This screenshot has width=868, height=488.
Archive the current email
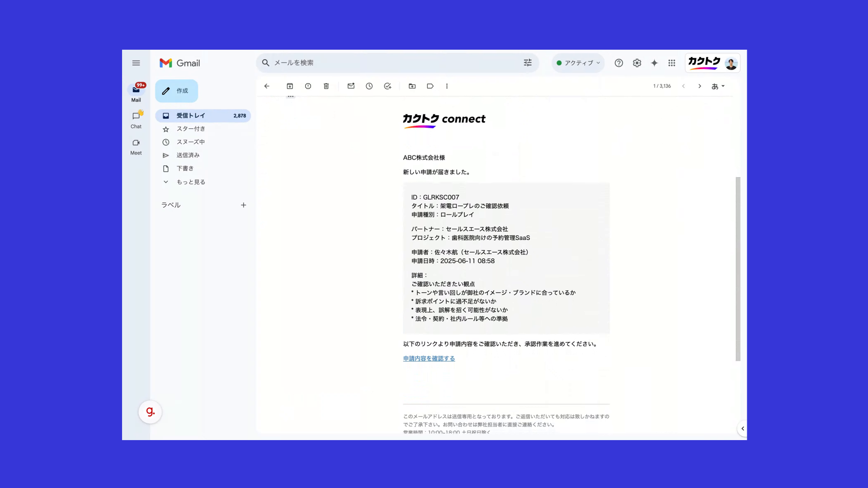[x=290, y=86]
